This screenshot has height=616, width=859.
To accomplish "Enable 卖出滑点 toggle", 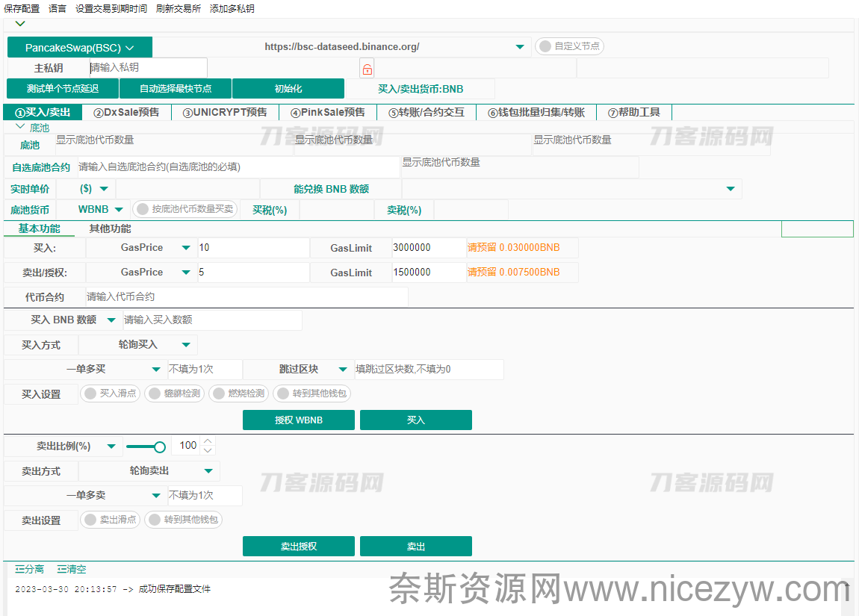I will pos(110,520).
